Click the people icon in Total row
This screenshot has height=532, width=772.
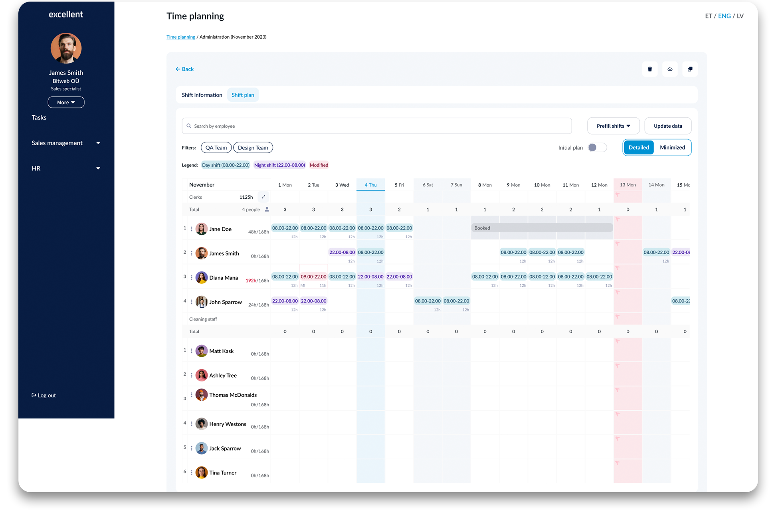click(x=267, y=209)
